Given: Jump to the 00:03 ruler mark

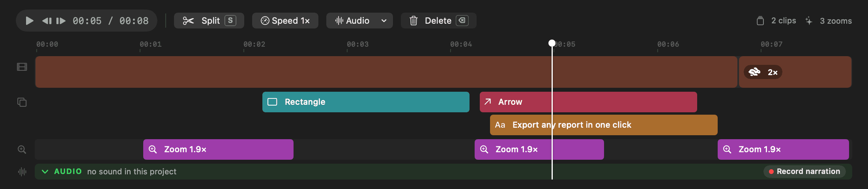Looking at the screenshot, I should pyautogui.click(x=357, y=44).
